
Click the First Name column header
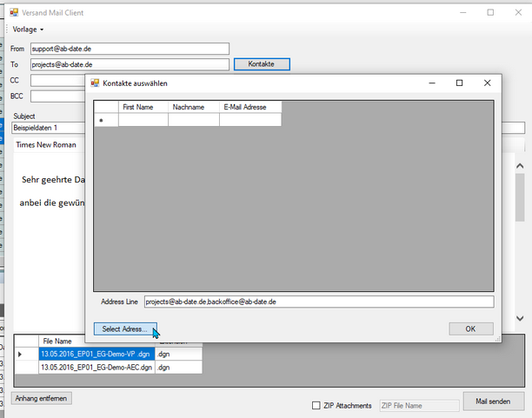click(143, 107)
